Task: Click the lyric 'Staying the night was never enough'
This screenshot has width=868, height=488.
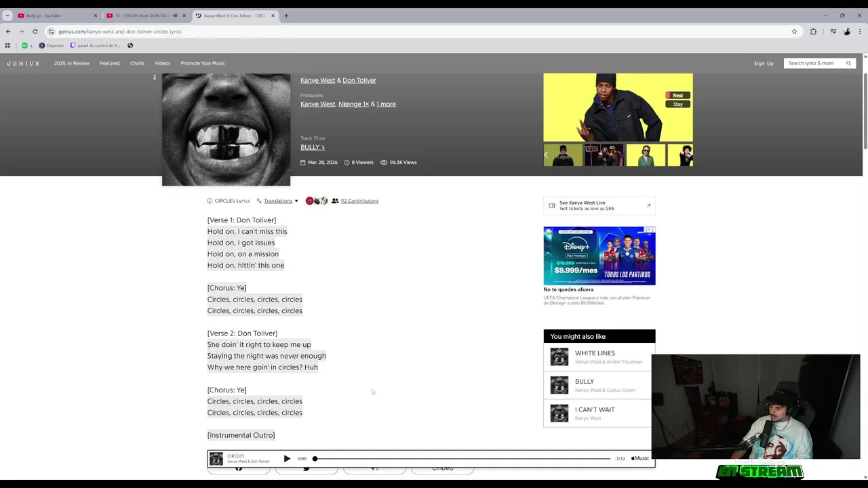Action: (x=267, y=356)
